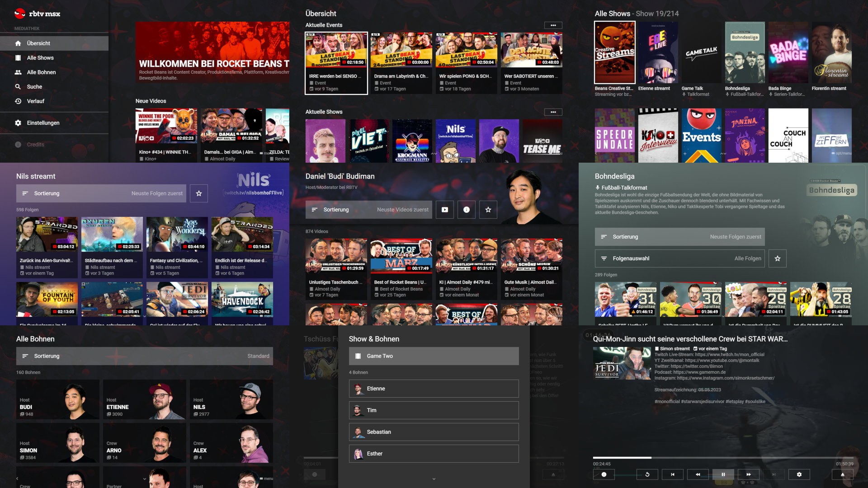Select Etienne in Show & Bohnen list
Viewport: 868px width, 488px height.
point(434,389)
